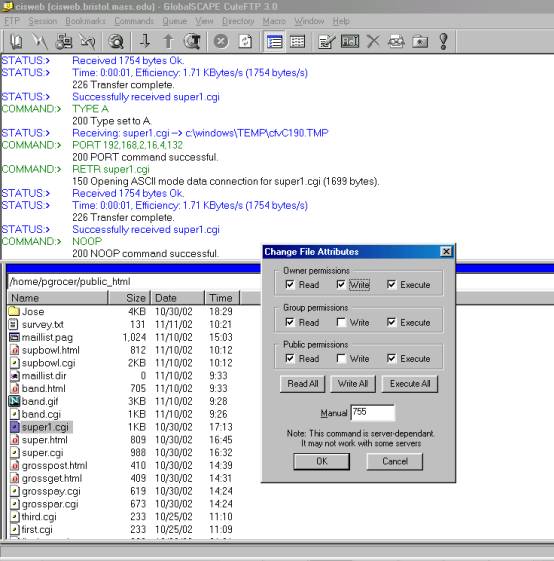Click the binoculars-like toolbar icon
The image size is (554, 561).
[x=396, y=42]
